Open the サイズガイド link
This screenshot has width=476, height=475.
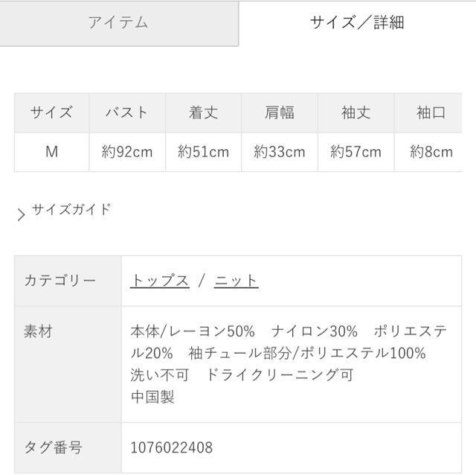71,209
